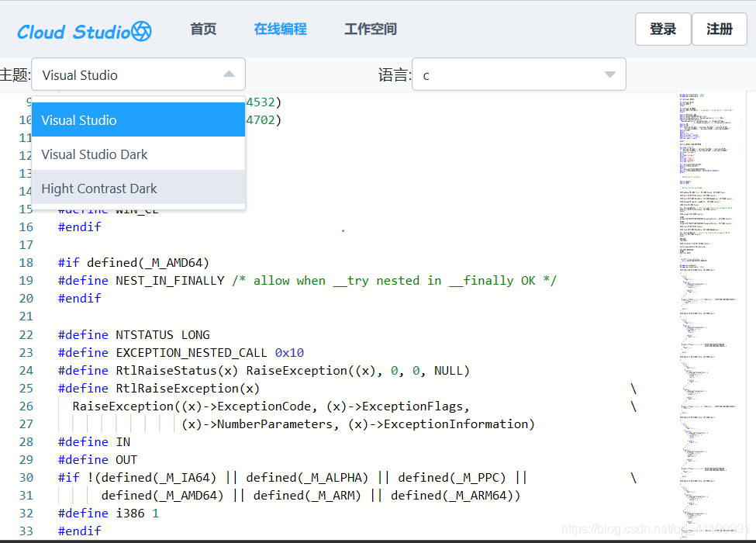The width and height of the screenshot is (756, 543).
Task: Click RtlRaiseStatus(x) on line 24
Action: pos(177,370)
